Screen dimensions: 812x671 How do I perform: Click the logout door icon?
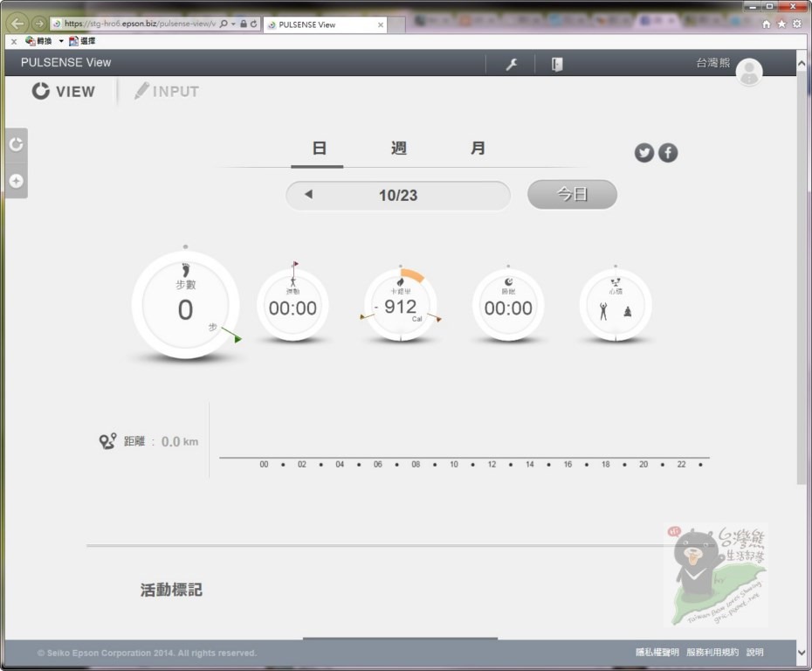pyautogui.click(x=557, y=65)
